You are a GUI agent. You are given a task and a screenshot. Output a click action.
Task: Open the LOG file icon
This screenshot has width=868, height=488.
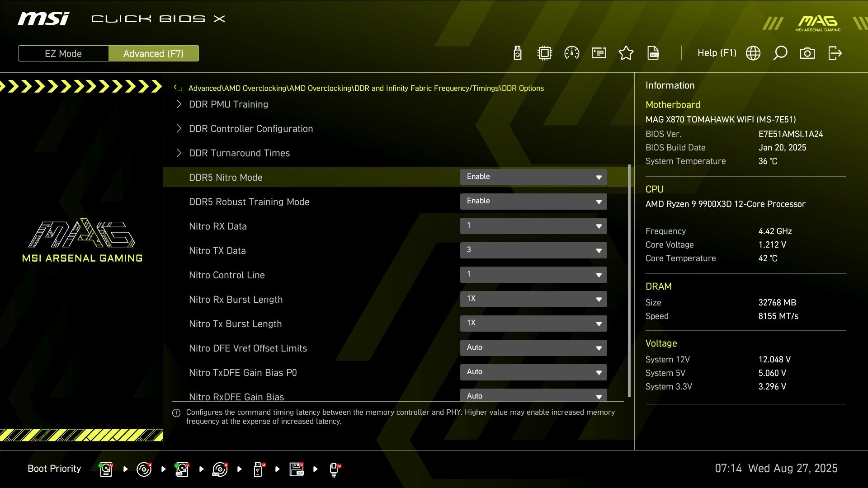[x=653, y=53]
